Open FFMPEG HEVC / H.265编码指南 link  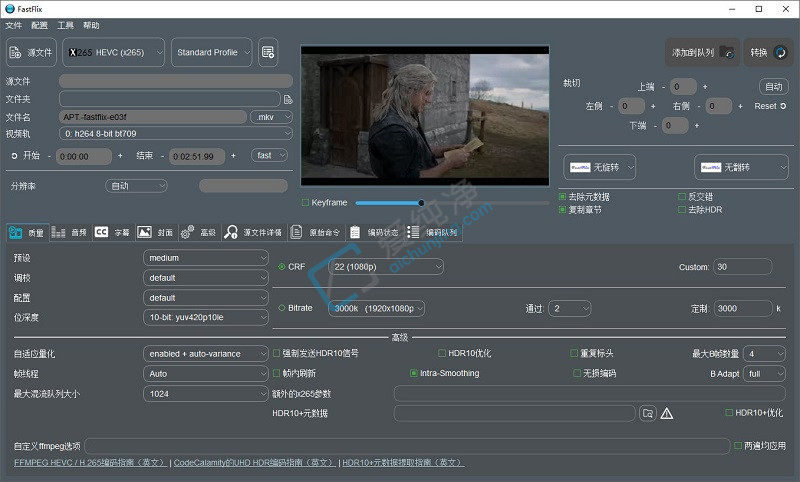pyautogui.click(x=90, y=463)
